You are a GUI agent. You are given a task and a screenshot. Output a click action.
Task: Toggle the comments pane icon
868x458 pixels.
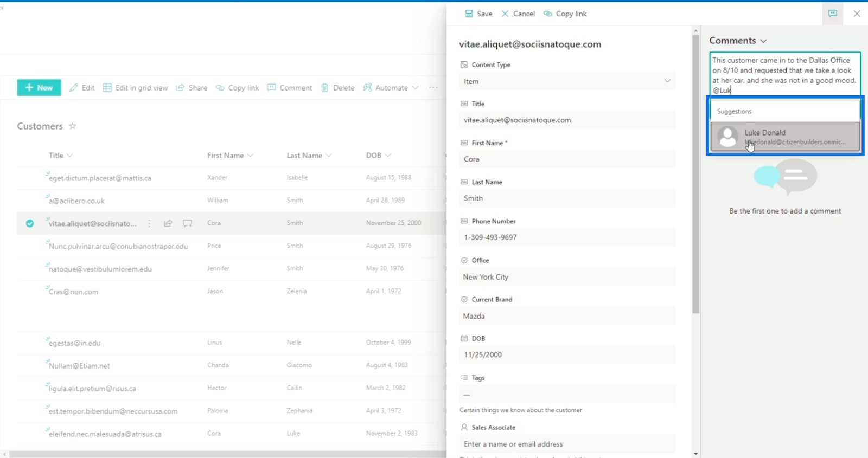click(833, 14)
